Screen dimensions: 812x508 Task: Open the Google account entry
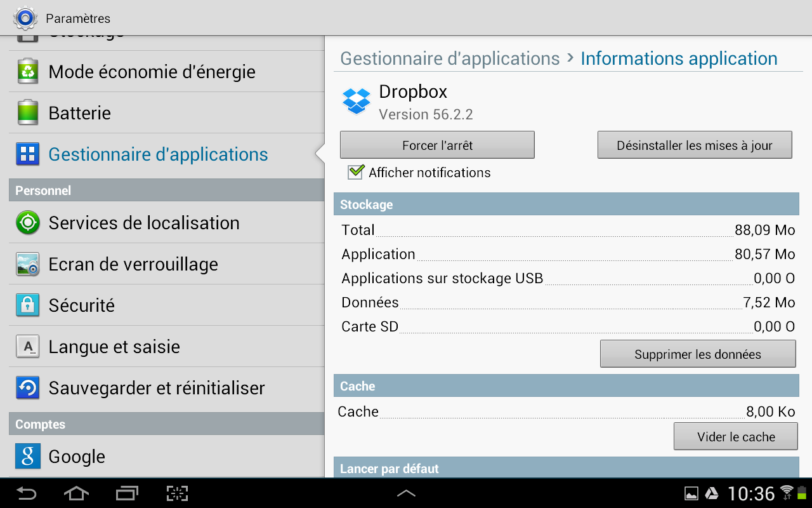click(166, 457)
